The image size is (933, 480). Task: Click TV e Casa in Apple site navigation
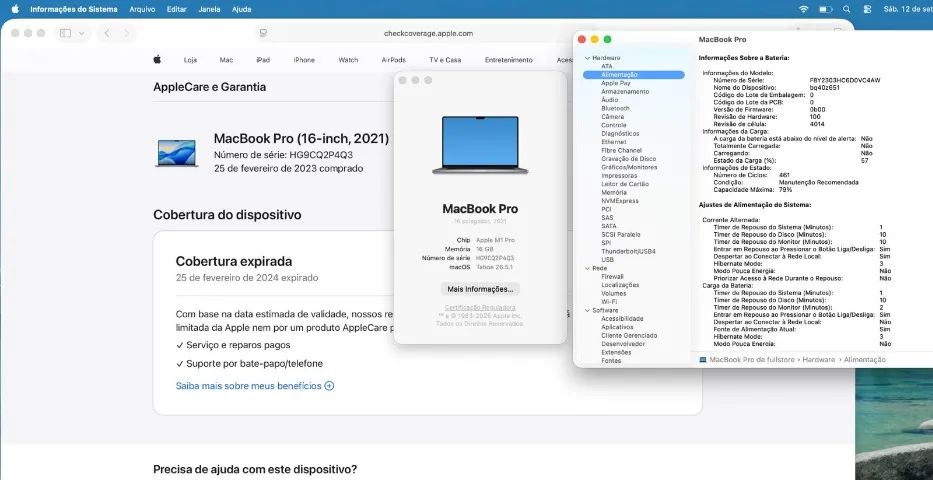pyautogui.click(x=445, y=60)
